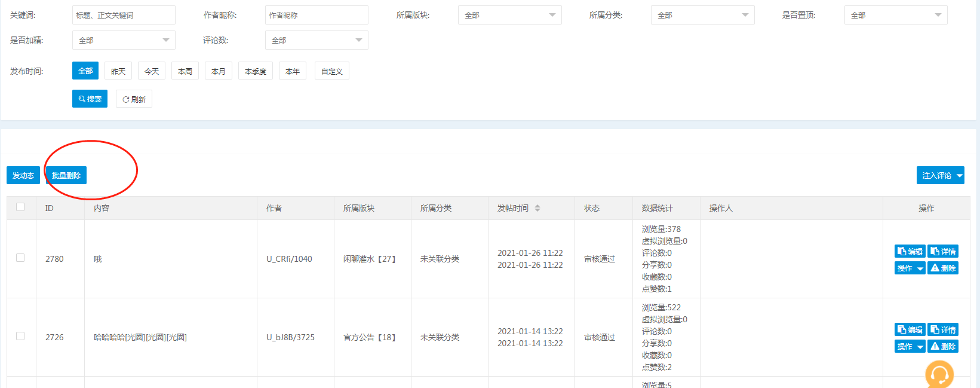Open the 是否加精 dropdown
980x388 pixels.
tap(124, 40)
